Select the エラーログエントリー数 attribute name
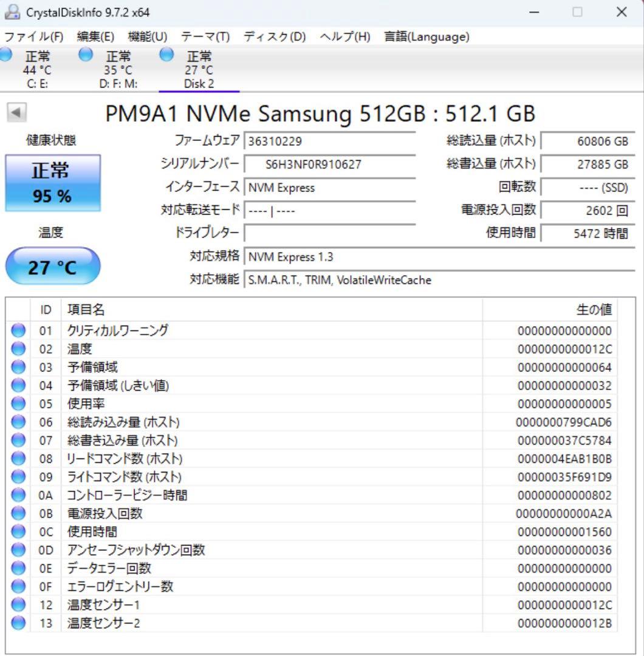The width and height of the screenshot is (644, 656). pos(120,586)
